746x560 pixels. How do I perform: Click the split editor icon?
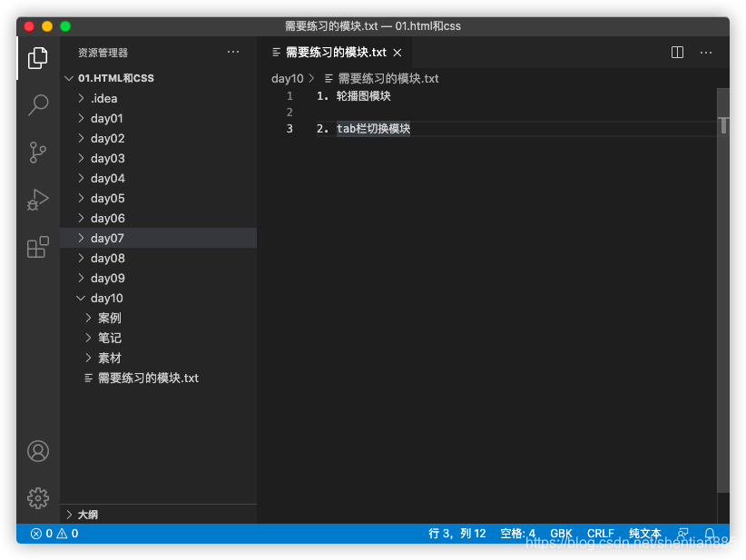(x=677, y=52)
